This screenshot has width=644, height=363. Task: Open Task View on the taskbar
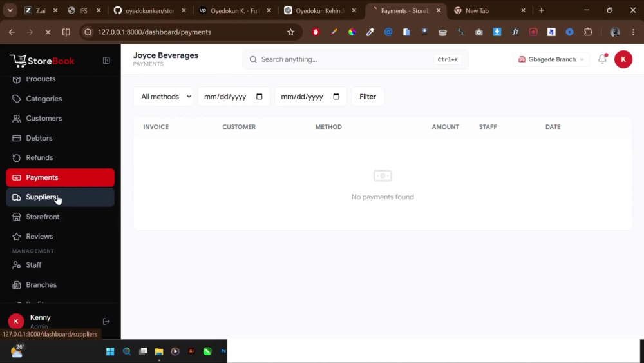pos(143,351)
